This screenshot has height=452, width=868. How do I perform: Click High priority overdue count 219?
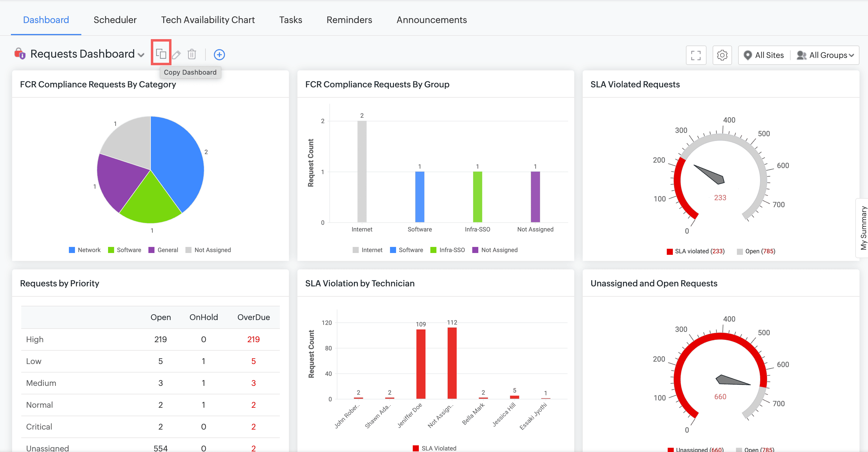pos(253,339)
